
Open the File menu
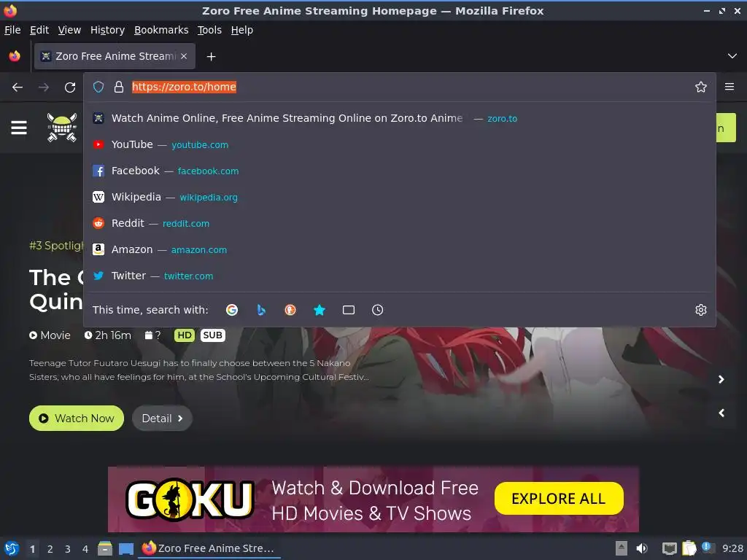coord(12,30)
